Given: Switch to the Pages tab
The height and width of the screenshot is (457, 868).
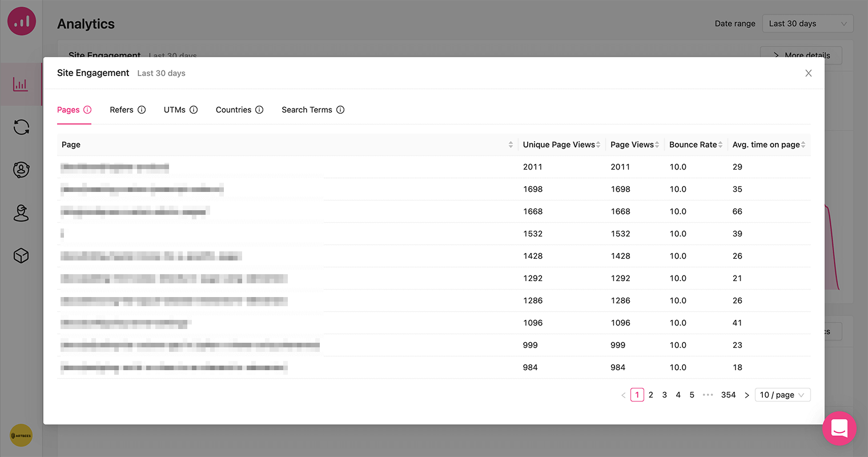Looking at the screenshot, I should [x=68, y=110].
